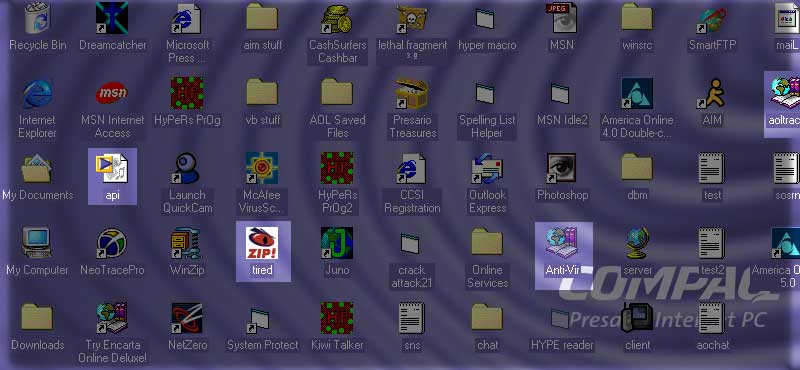Screen dimensions: 800x370
Task: Click the HYPE reader icon
Action: pos(561,318)
